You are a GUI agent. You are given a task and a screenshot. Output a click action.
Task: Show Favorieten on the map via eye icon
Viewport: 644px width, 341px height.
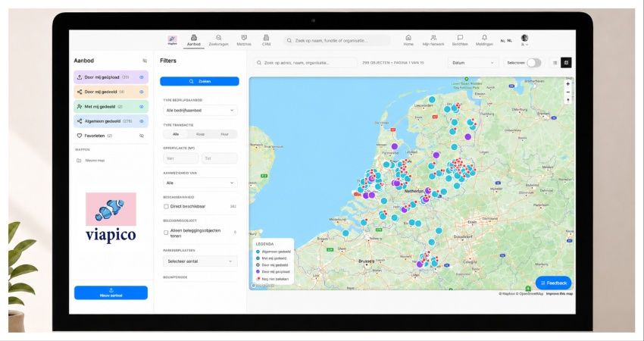click(x=141, y=136)
